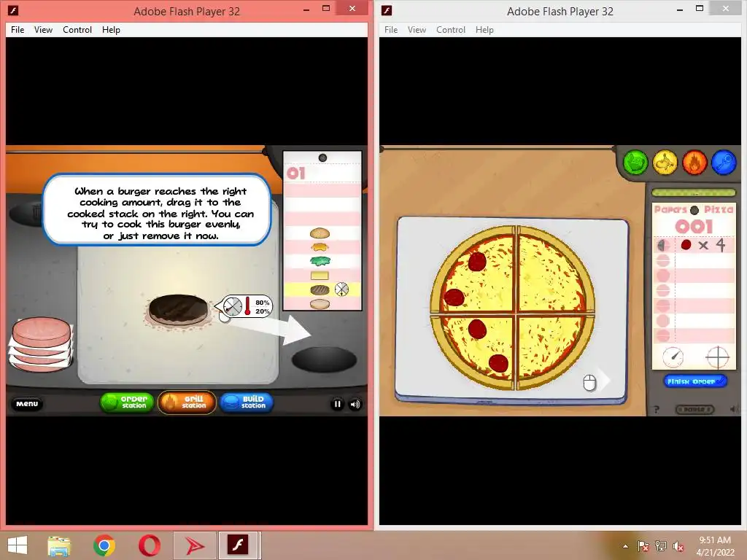This screenshot has width=747, height=560.
Task: Go to yellow Topping station in pizza game
Action: click(665, 163)
